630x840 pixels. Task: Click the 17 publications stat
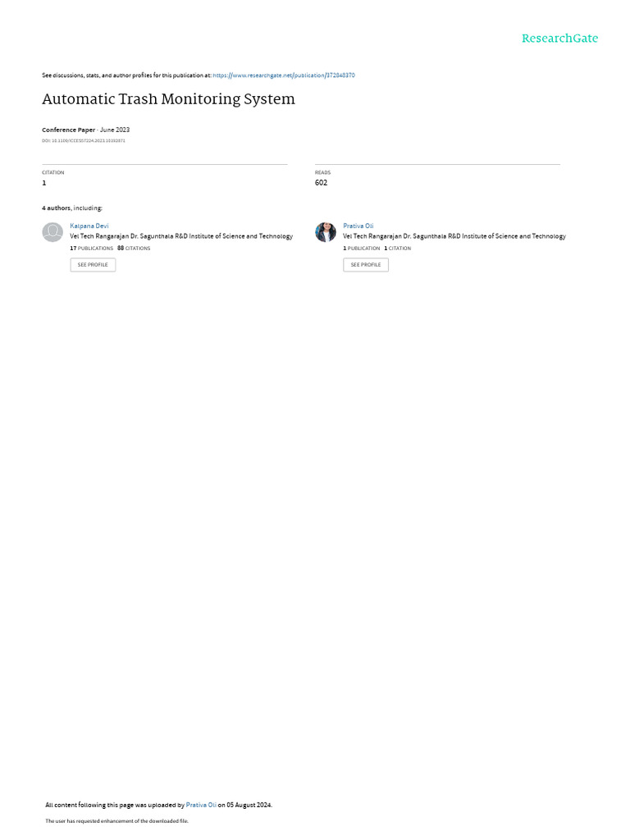[x=92, y=248]
